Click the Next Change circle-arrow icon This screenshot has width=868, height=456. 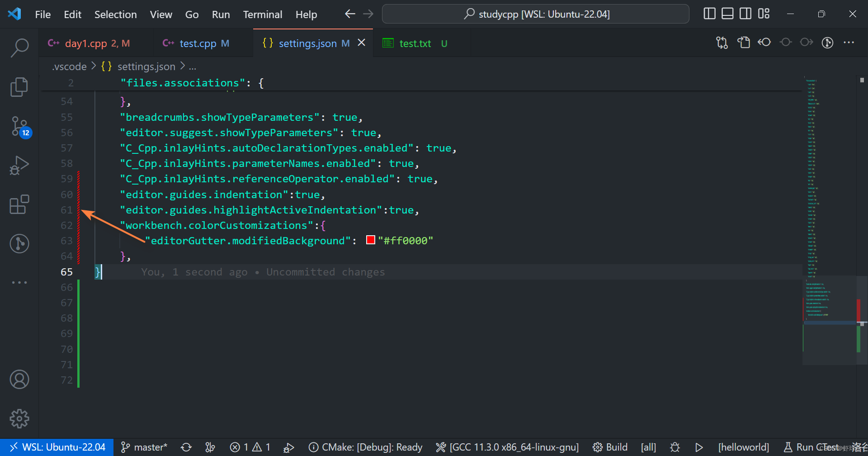click(x=807, y=43)
